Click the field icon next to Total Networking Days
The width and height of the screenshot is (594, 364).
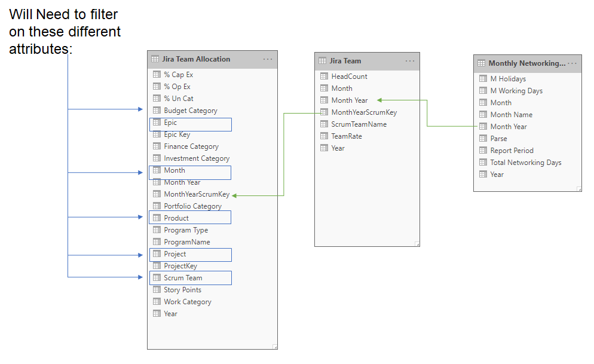483,162
